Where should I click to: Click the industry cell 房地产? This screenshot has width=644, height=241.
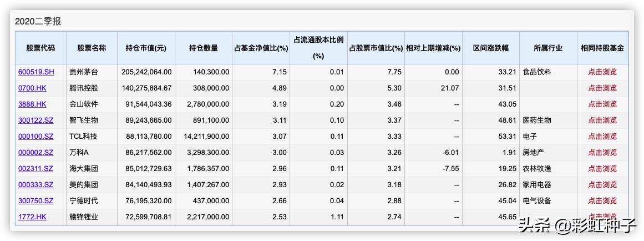(x=534, y=152)
